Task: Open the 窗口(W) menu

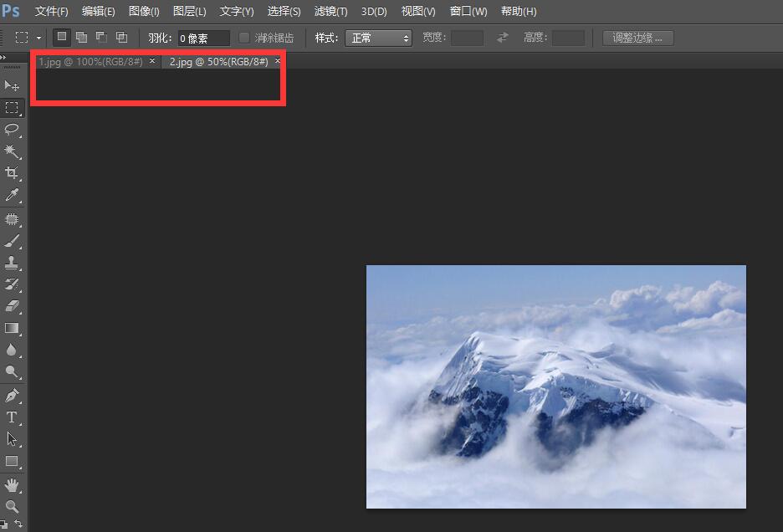Action: 468,11
